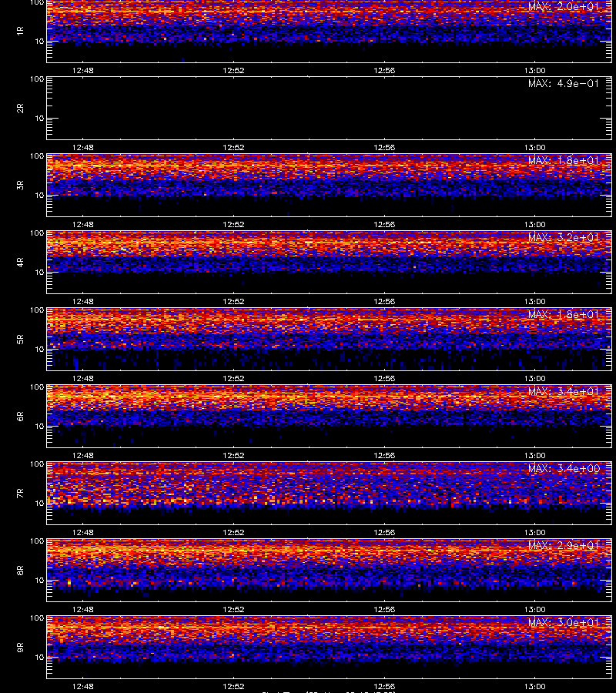Click the 9R panel axis label

click(x=20, y=648)
